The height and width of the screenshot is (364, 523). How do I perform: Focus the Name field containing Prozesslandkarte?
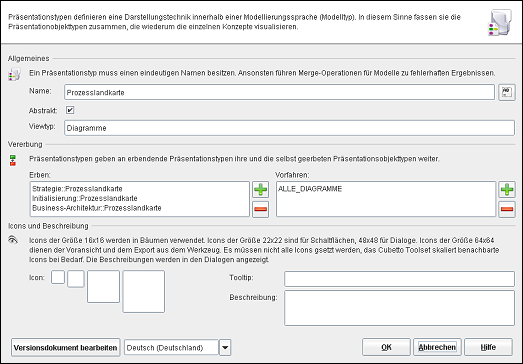(x=279, y=92)
